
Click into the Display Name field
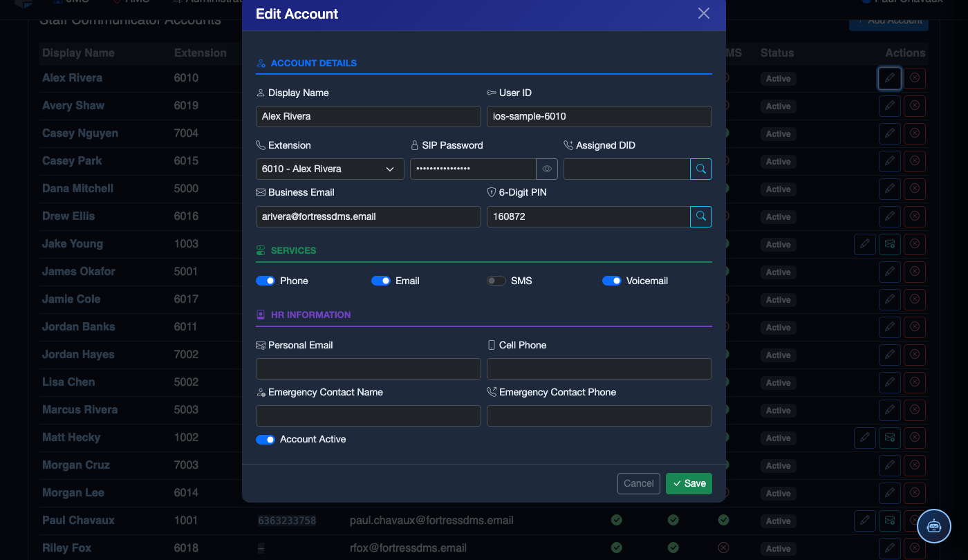tap(369, 116)
